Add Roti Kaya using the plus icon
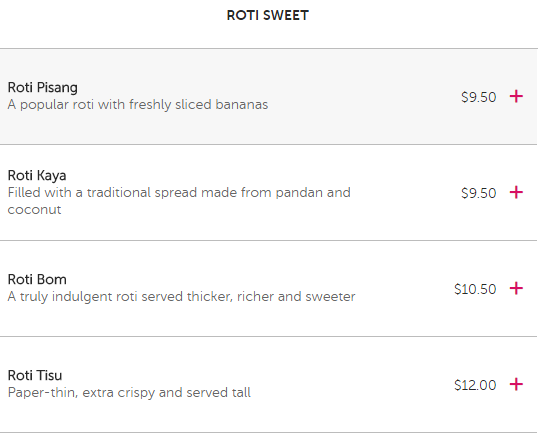This screenshot has height=443, width=541. click(516, 193)
